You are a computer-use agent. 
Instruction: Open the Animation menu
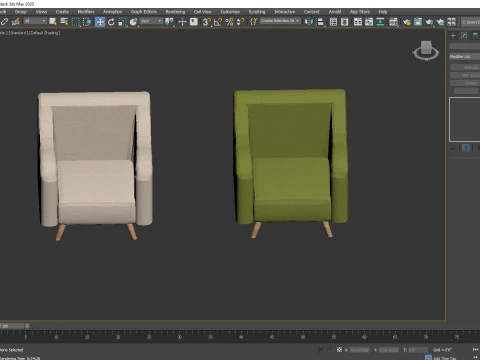click(112, 12)
